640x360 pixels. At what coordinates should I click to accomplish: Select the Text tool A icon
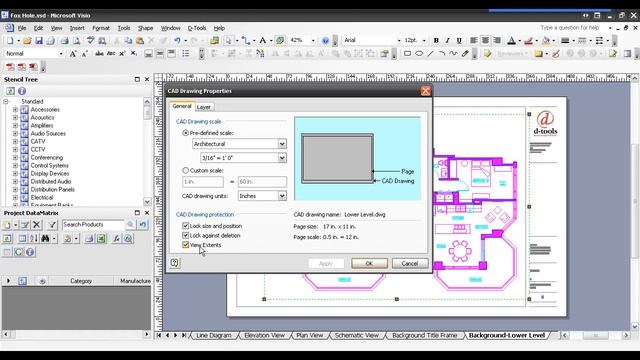pyautogui.click(x=262, y=40)
